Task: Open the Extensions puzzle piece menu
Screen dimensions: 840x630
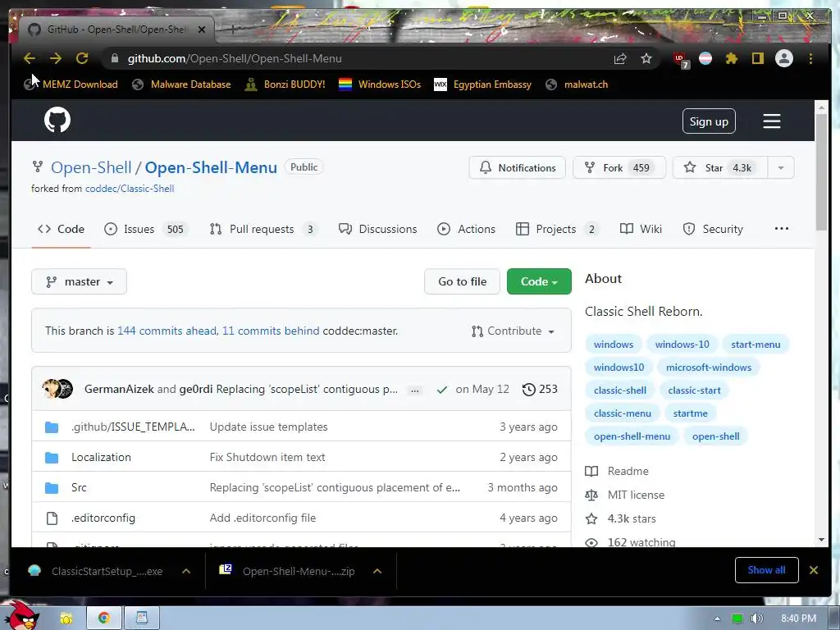Action: click(x=731, y=58)
